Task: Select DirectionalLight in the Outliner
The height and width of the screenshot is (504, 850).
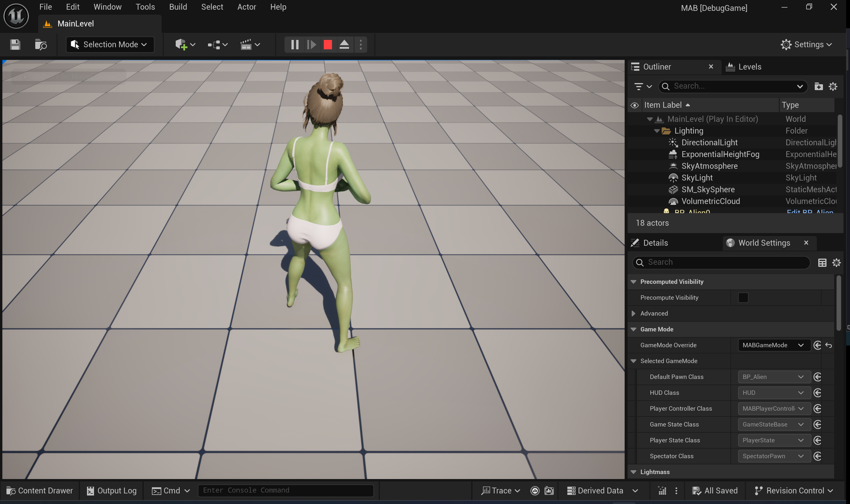Action: point(709,143)
